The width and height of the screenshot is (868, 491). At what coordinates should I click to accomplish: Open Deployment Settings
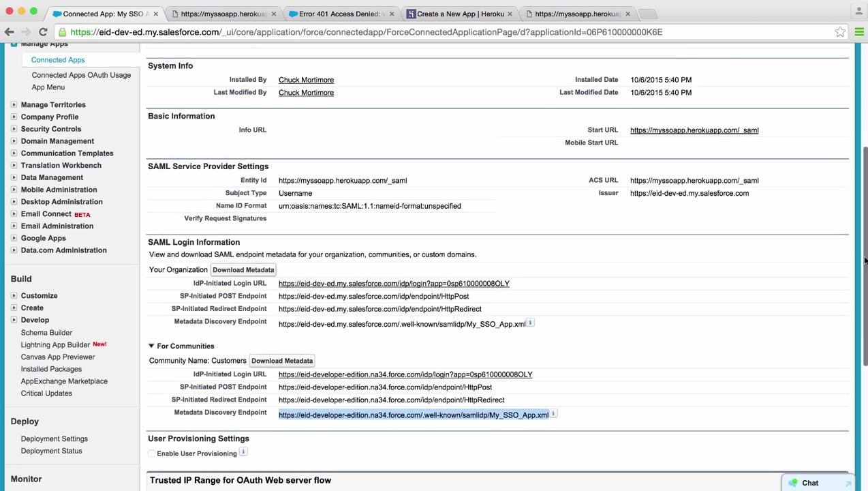click(x=55, y=439)
